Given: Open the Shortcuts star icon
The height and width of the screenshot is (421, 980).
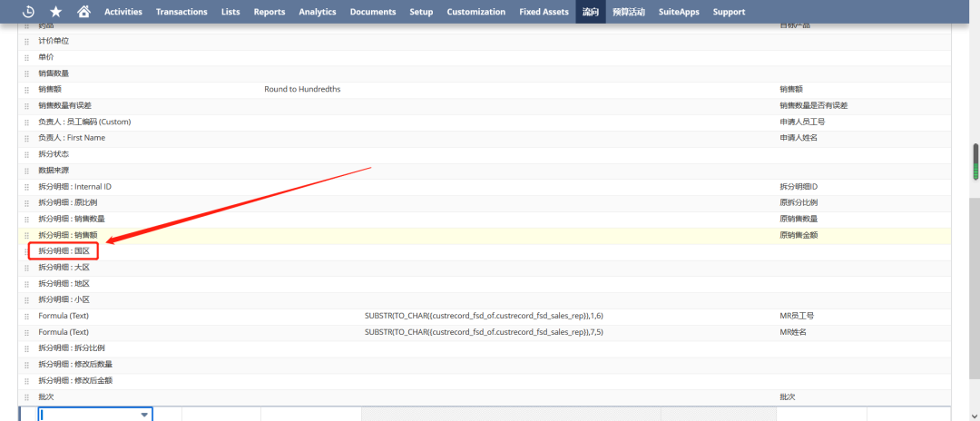Looking at the screenshot, I should click(x=55, y=11).
